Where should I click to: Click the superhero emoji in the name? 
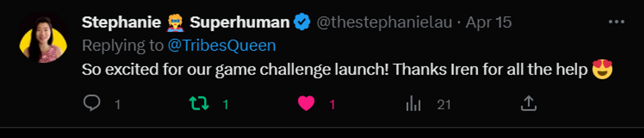(175, 22)
